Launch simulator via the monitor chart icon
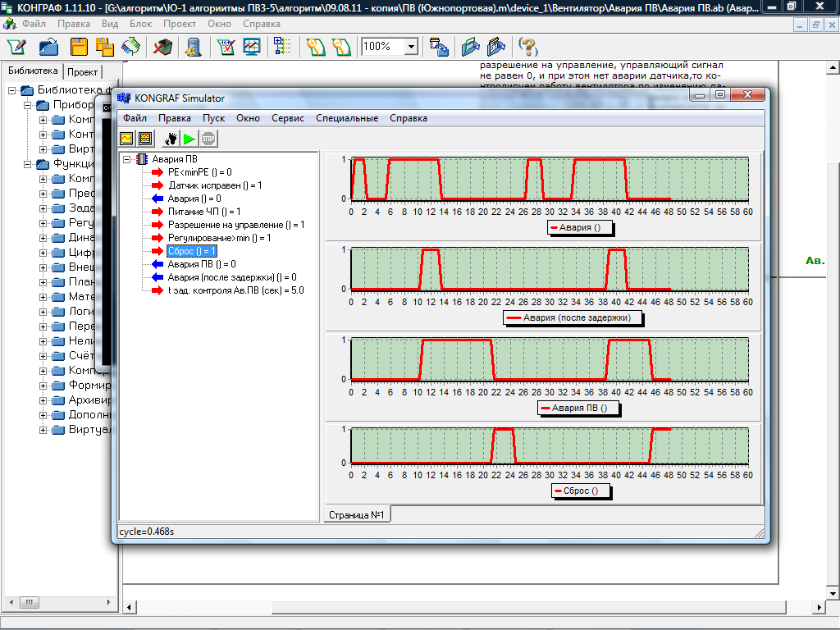 [x=251, y=47]
